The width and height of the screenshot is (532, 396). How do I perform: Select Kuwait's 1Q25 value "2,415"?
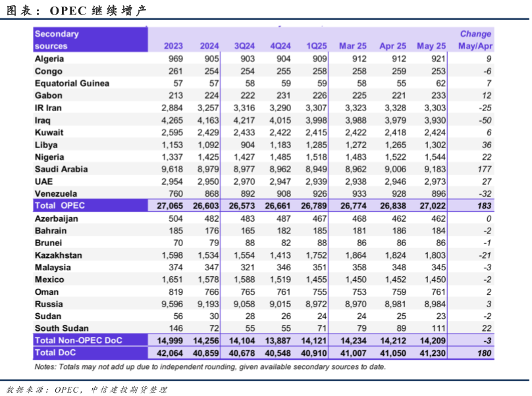pyautogui.click(x=316, y=133)
